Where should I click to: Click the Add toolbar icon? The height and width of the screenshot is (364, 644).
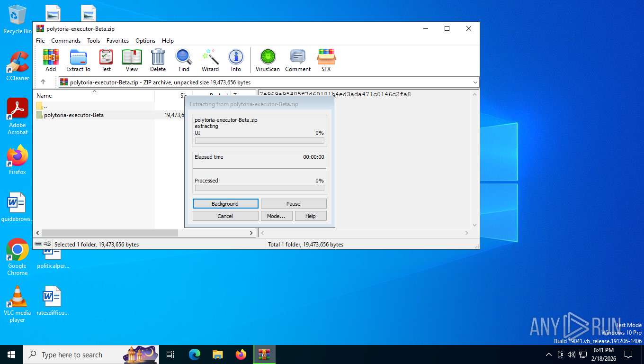[51, 60]
